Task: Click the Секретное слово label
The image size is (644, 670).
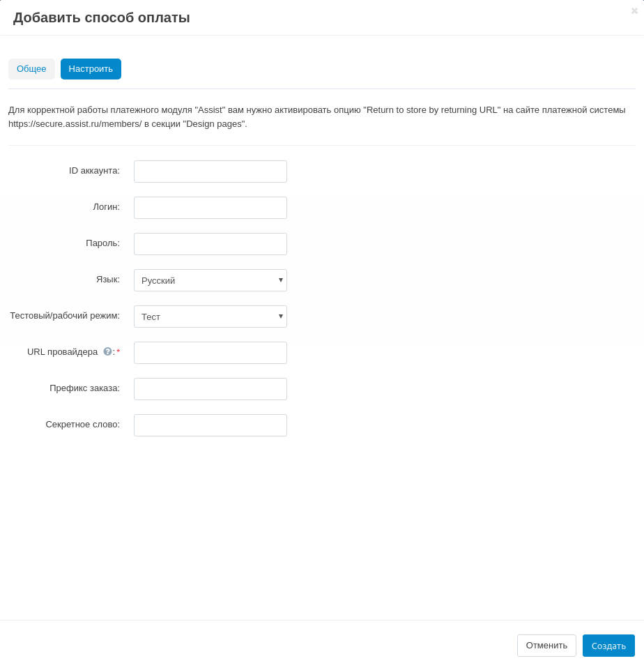Action: [82, 425]
